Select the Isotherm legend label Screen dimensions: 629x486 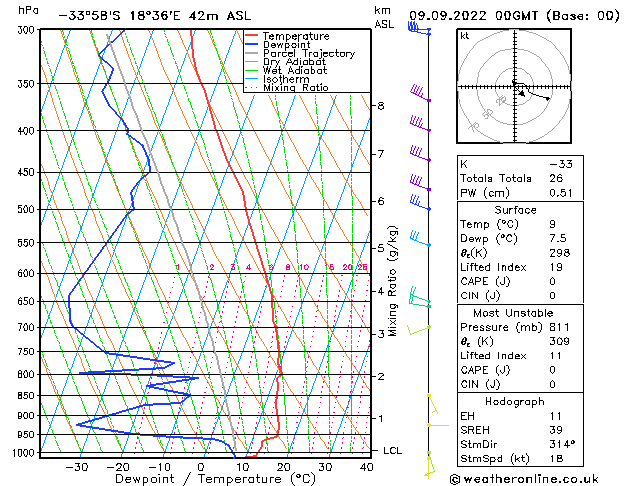(x=286, y=79)
